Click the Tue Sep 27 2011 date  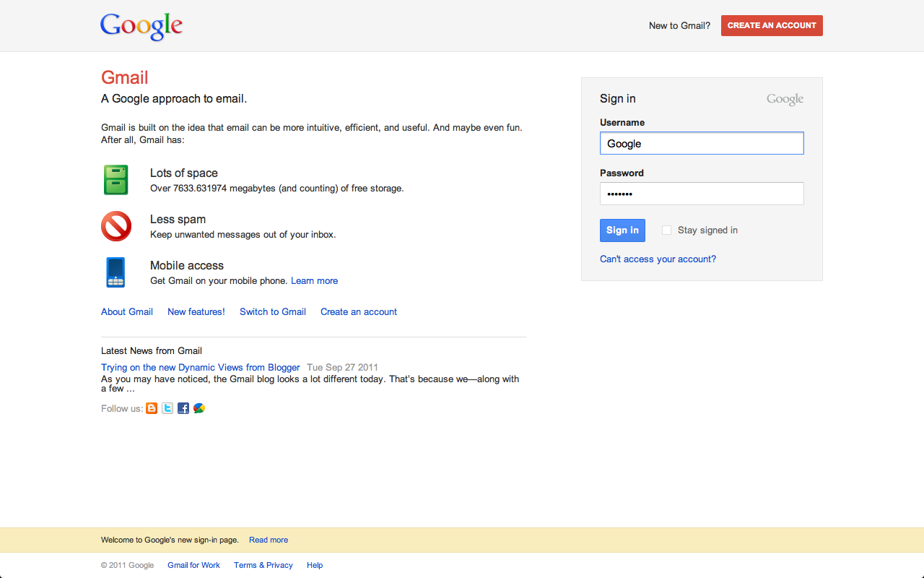coord(342,368)
